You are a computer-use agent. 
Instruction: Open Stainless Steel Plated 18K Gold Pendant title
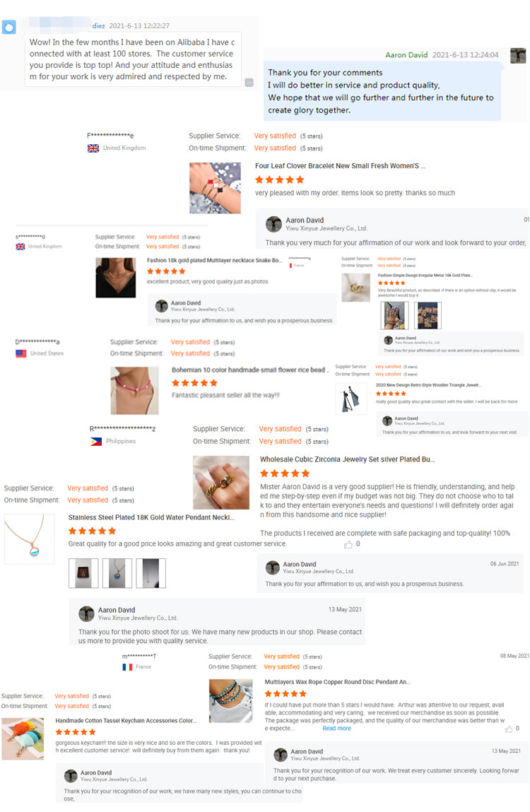click(151, 517)
